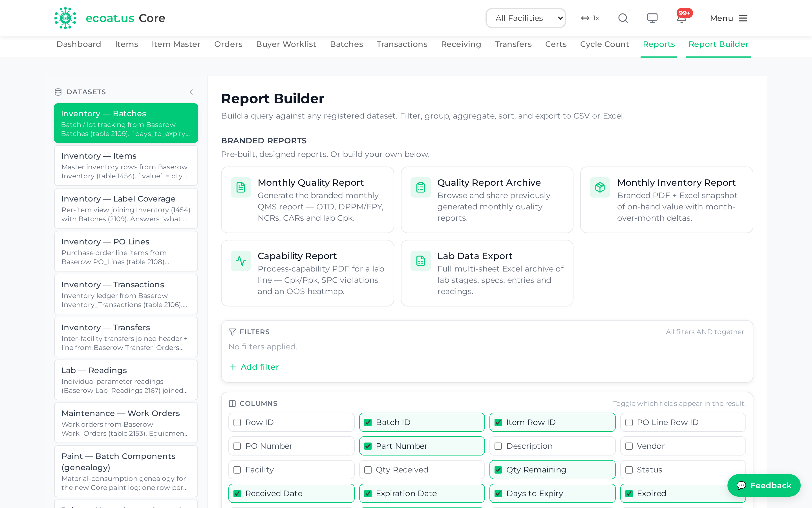Screen dimensions: 812x508
Task: Select the Inventory — Transactions dataset
Action: (x=126, y=294)
